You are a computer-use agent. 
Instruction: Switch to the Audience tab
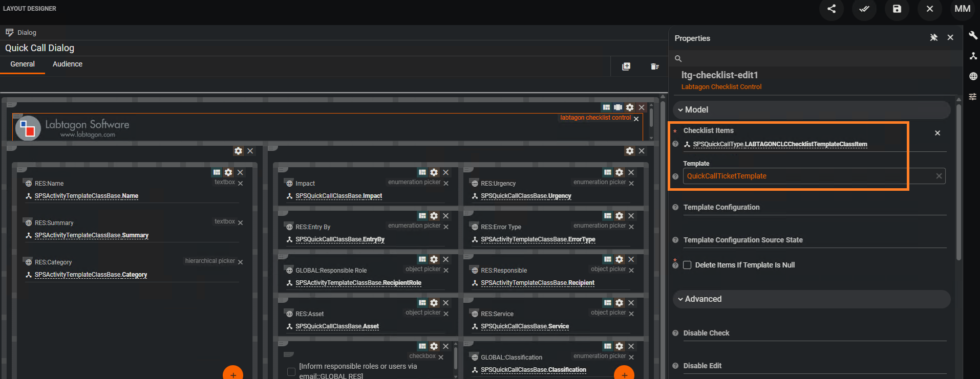67,64
